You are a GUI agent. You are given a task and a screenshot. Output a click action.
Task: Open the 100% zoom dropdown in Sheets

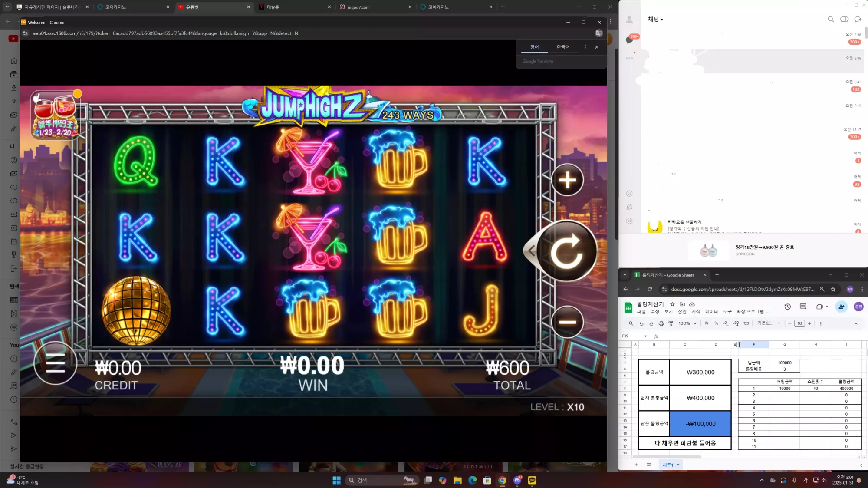click(687, 323)
